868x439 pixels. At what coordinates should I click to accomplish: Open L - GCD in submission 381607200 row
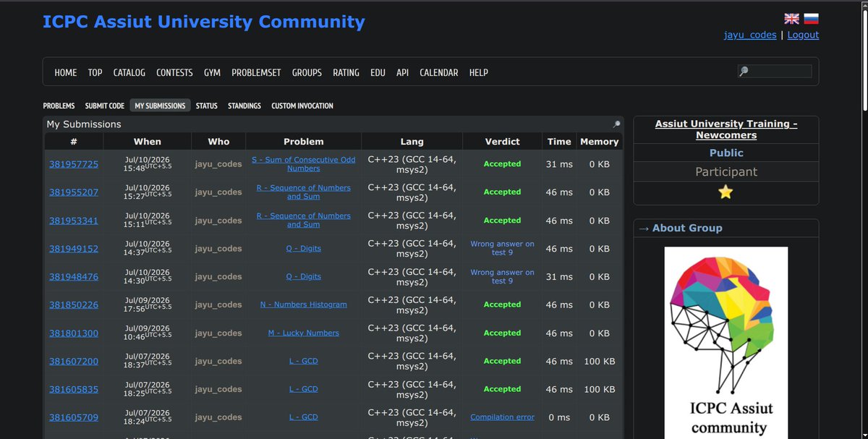(x=304, y=361)
